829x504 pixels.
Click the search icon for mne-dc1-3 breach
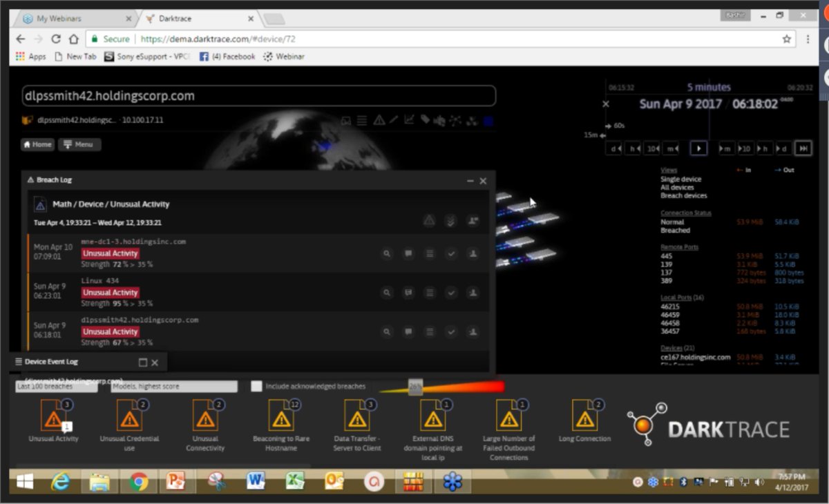(x=387, y=253)
